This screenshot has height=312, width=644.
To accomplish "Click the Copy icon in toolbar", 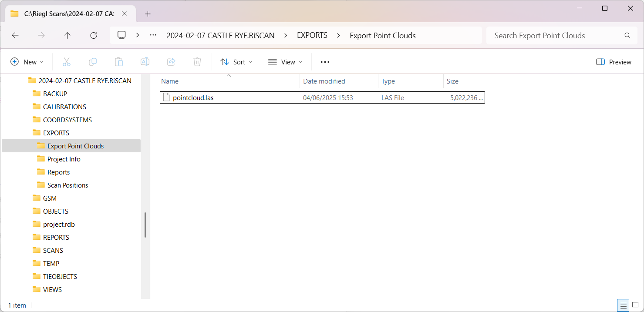I will 93,62.
